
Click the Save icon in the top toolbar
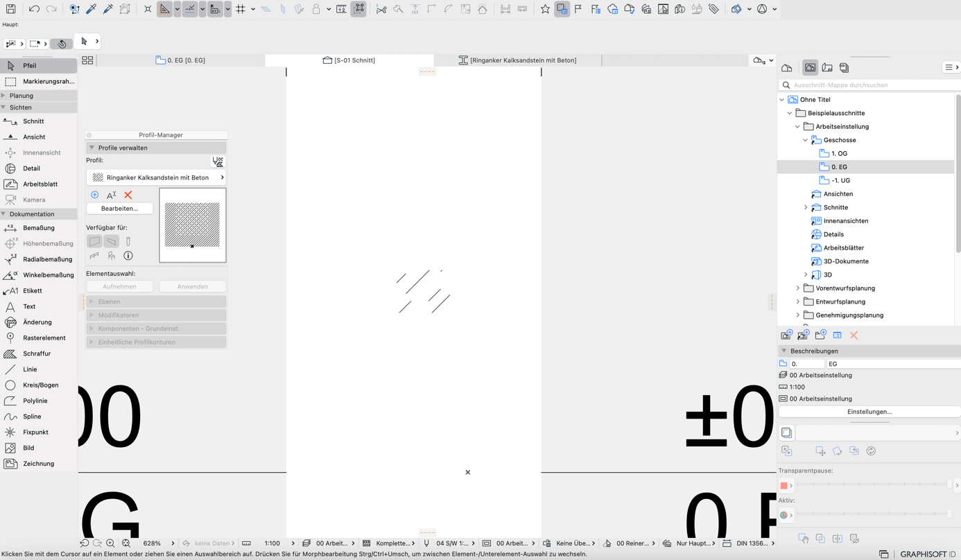(10, 9)
